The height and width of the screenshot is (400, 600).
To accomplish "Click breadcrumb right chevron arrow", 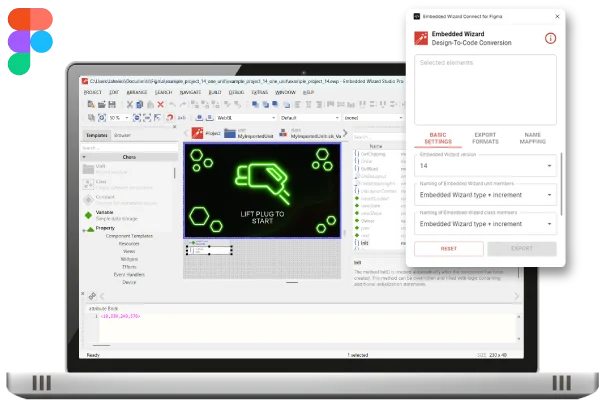I will pyautogui.click(x=345, y=133).
